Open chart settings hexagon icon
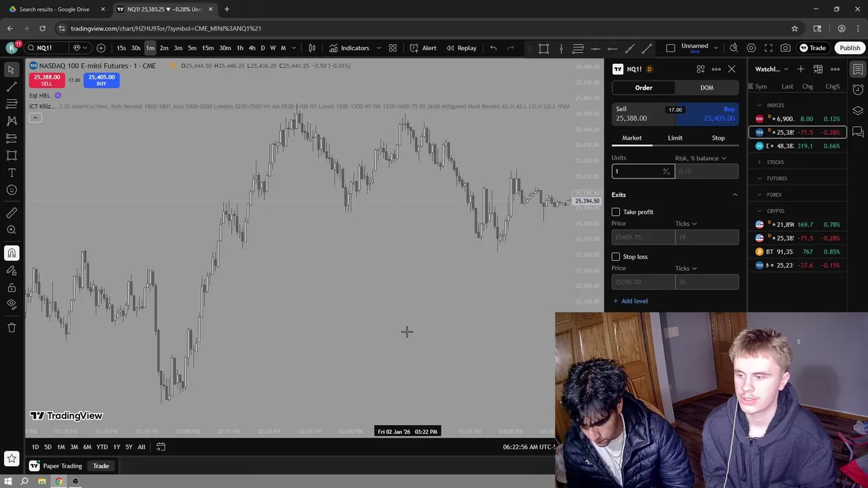 [751, 48]
